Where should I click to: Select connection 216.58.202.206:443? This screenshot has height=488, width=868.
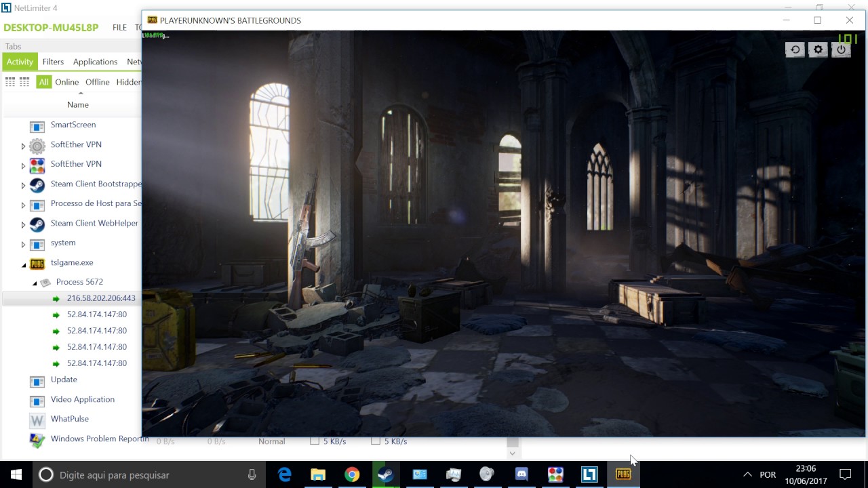(101, 298)
